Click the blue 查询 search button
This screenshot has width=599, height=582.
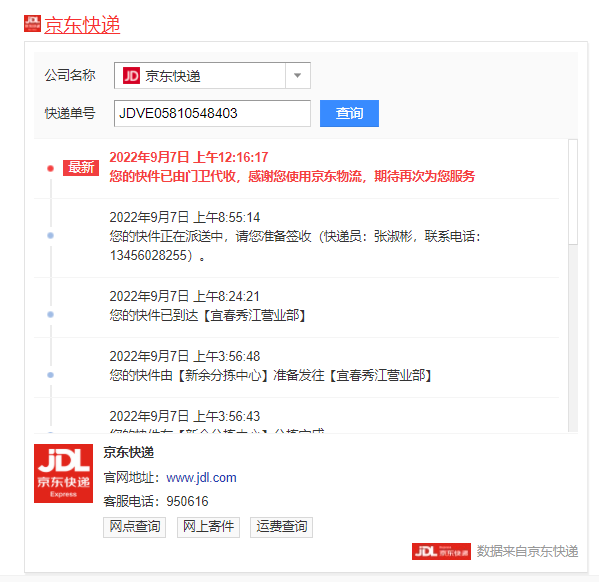click(349, 113)
